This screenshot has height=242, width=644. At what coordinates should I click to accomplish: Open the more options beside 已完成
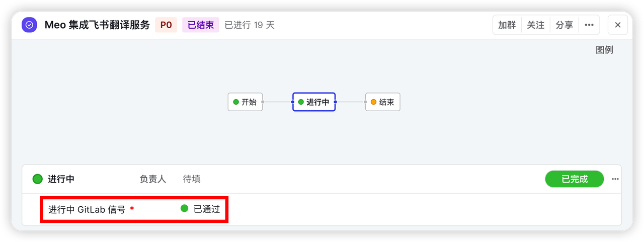point(615,179)
